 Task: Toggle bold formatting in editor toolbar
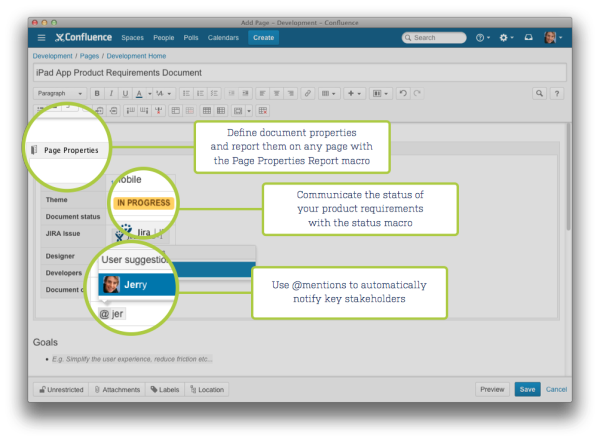[98, 93]
